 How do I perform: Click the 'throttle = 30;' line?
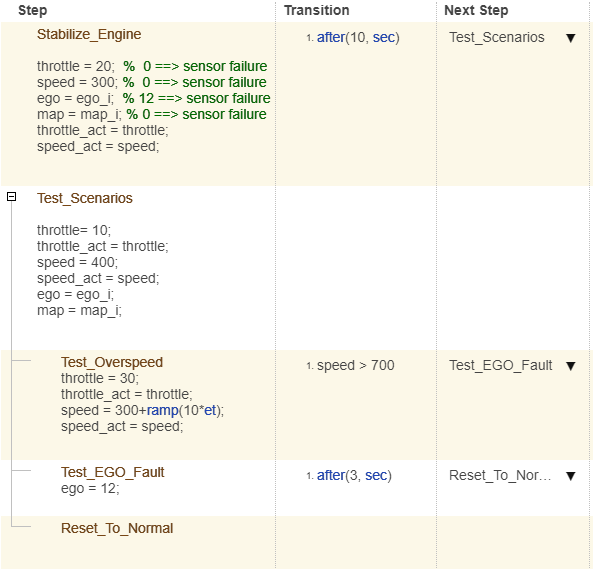[100, 378]
